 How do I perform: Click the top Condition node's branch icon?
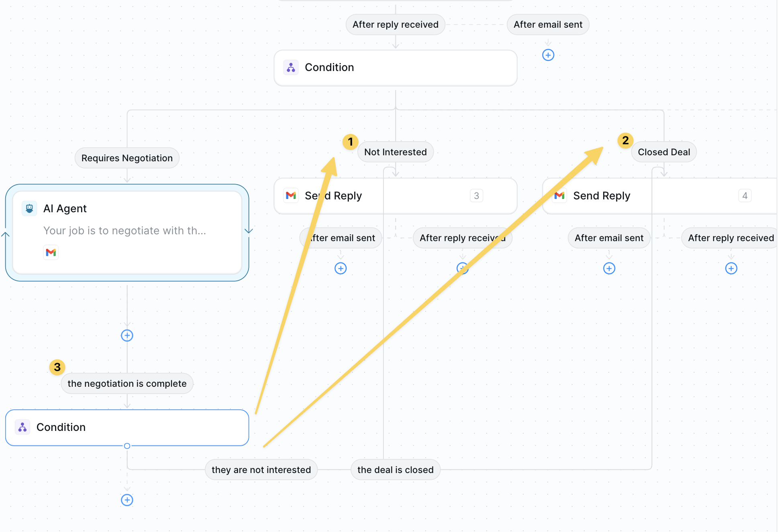click(x=291, y=67)
